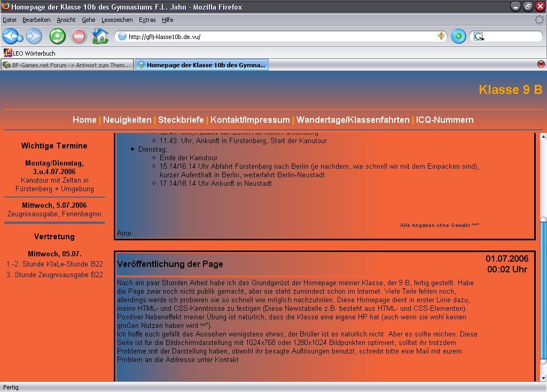Minimize the Firefox window
Image resolution: width=547 pixels, height=392 pixels.
pyautogui.click(x=515, y=6)
